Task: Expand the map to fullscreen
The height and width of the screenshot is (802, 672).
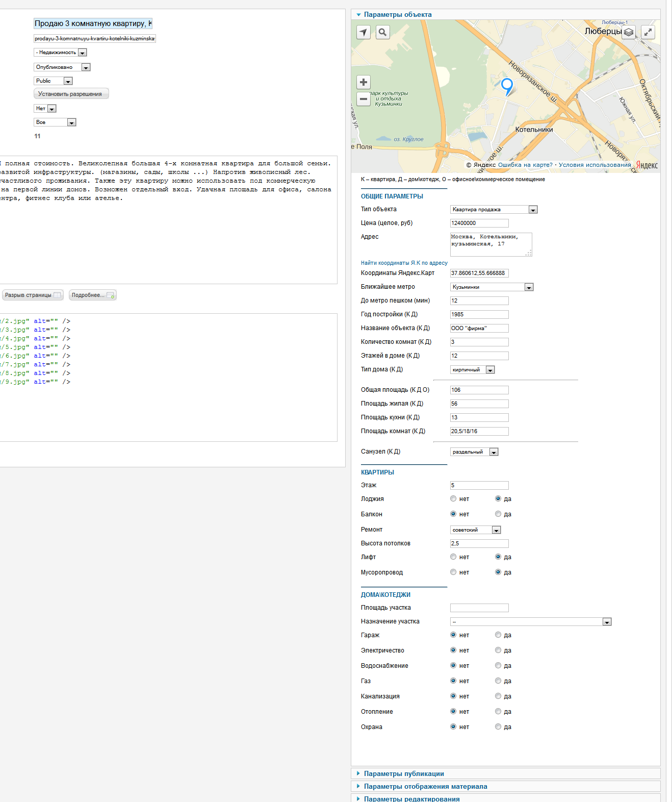Action: 648,32
